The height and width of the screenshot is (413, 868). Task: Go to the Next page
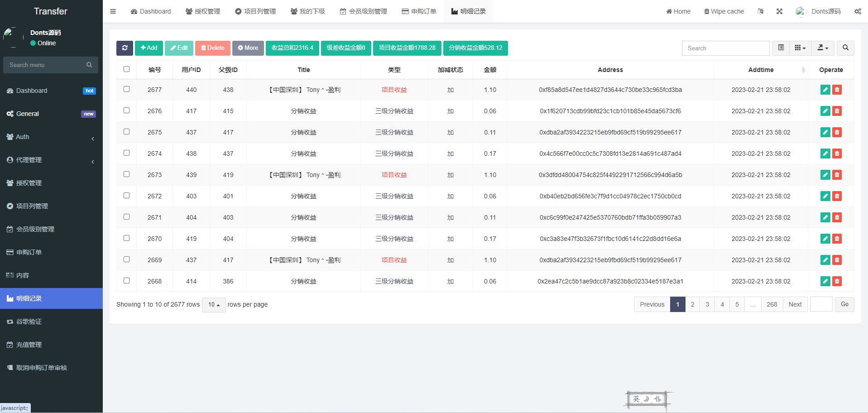795,304
